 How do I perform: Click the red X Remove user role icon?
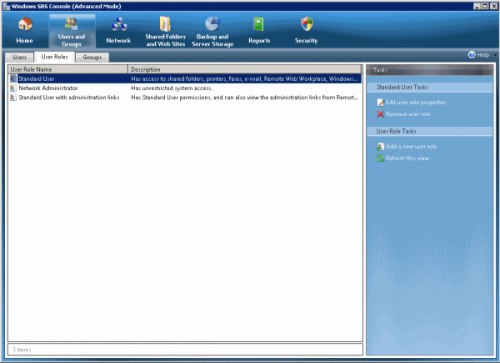coord(380,114)
